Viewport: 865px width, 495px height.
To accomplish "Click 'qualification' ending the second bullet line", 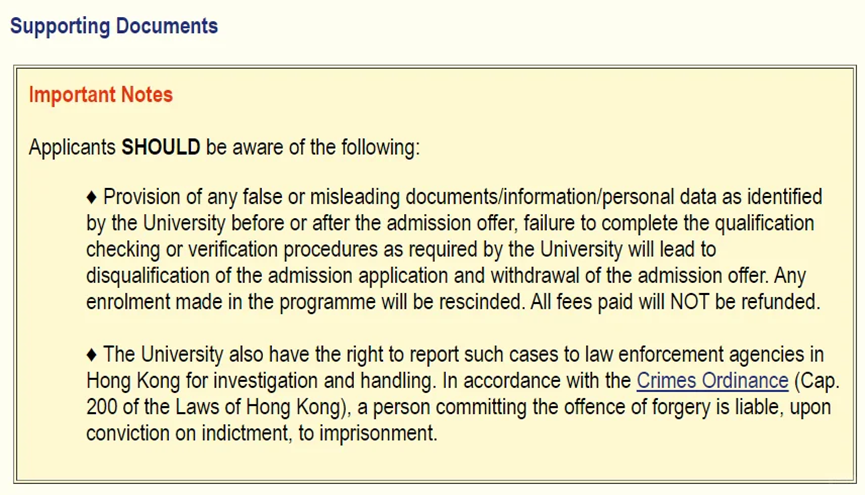I will click(764, 223).
